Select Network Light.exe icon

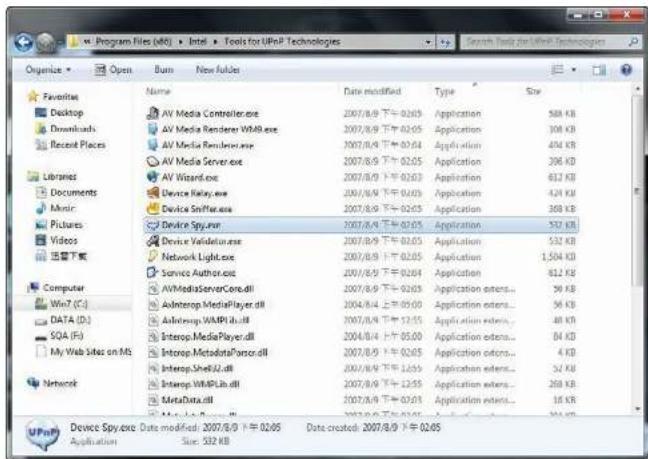(x=153, y=257)
